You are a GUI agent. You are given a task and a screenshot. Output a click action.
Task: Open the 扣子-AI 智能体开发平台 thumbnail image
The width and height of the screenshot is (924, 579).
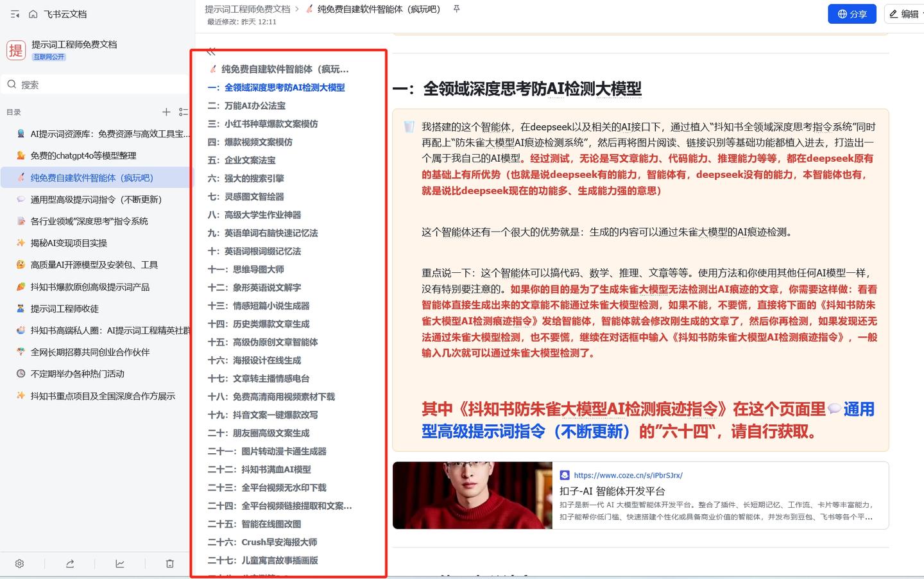pyautogui.click(x=472, y=495)
